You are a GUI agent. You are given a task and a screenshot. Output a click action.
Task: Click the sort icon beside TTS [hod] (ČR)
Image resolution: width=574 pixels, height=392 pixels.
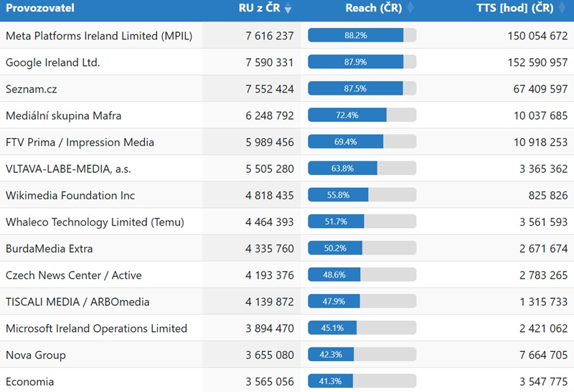click(x=563, y=9)
